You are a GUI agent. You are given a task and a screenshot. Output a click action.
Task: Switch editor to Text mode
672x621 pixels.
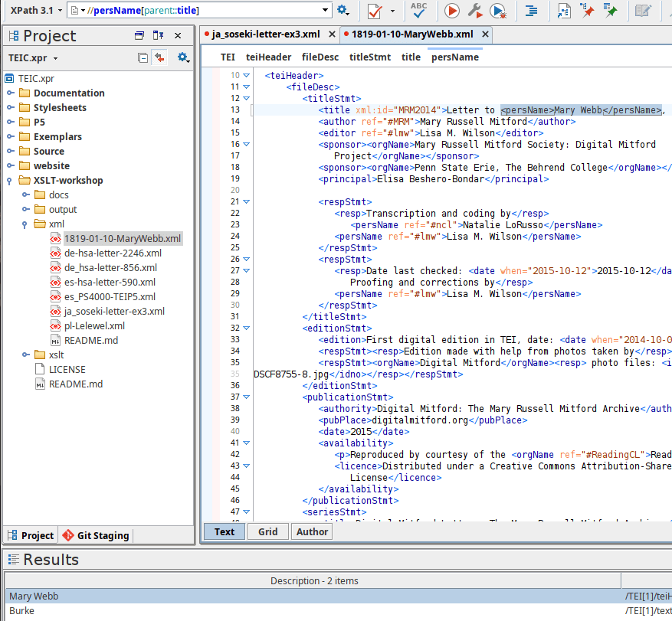pos(225,532)
